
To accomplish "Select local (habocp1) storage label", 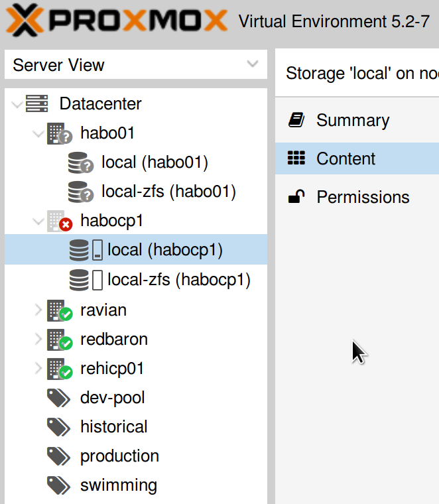I will pos(165,250).
